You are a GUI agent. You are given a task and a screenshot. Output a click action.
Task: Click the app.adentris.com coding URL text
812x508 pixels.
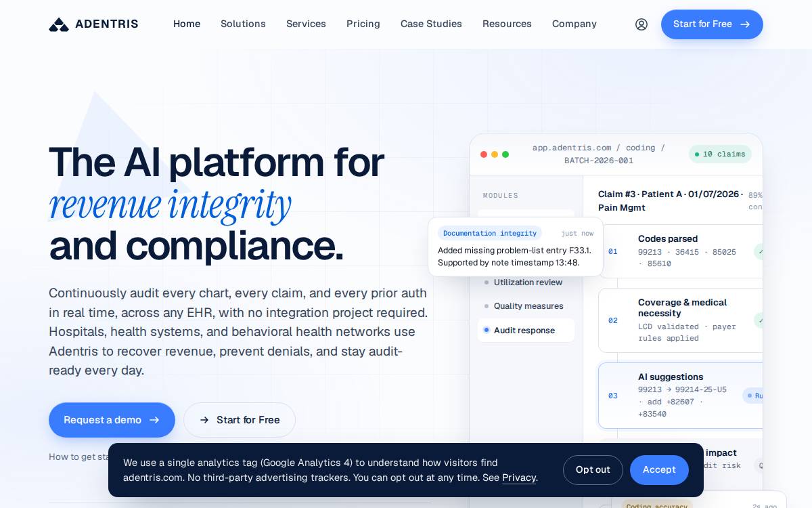(599, 154)
